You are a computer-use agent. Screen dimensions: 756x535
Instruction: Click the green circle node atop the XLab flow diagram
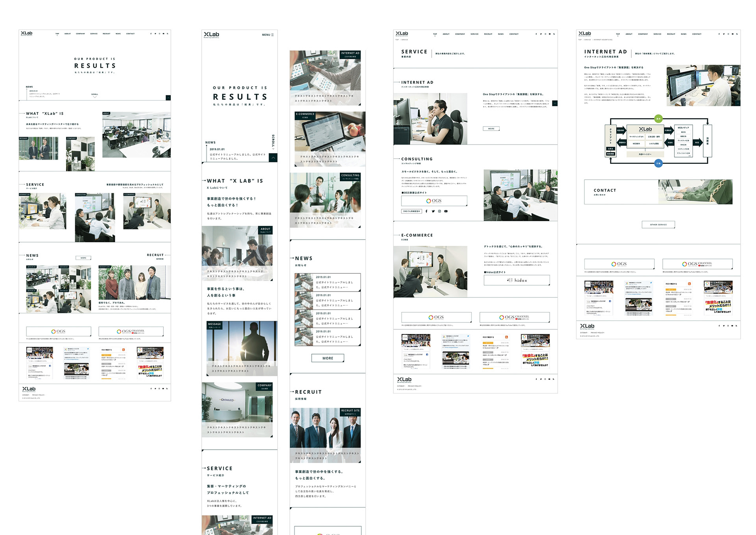(x=658, y=118)
